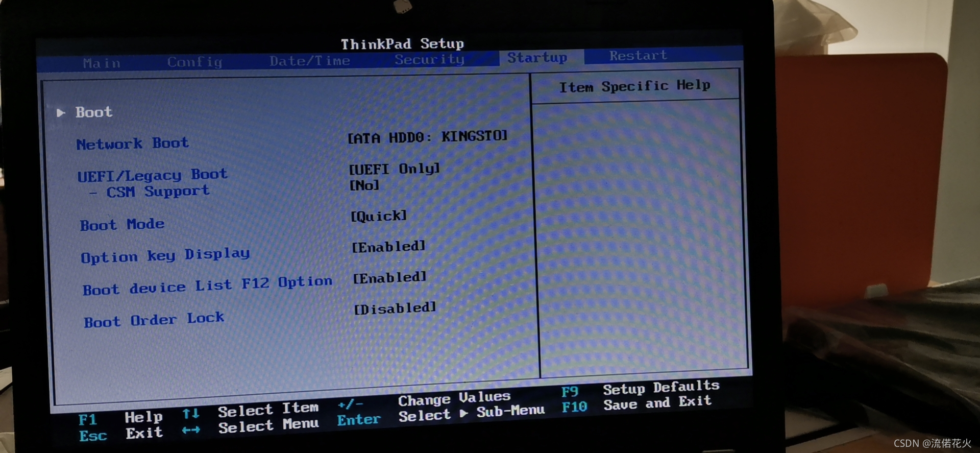Toggle F12 Option Enabled value
Screen dimensions: 980x453
pyautogui.click(x=390, y=277)
